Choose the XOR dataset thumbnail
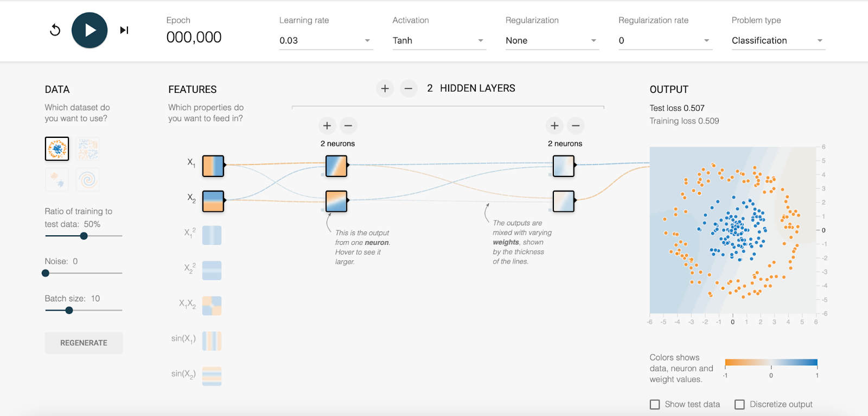 (x=88, y=149)
